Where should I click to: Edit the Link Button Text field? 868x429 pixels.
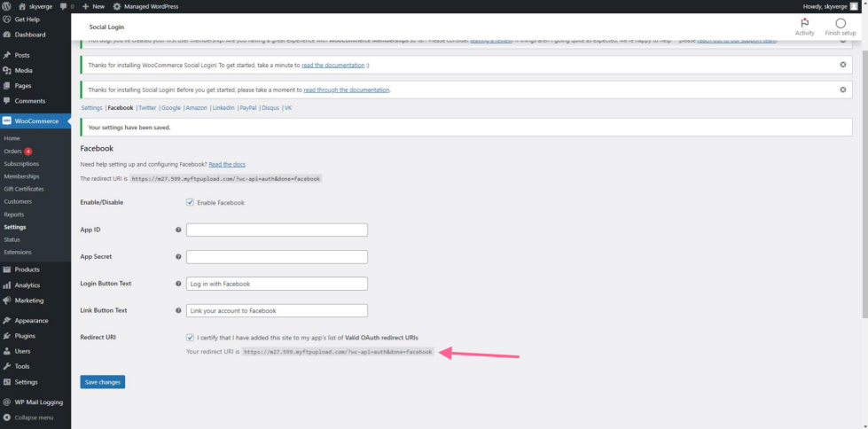tap(277, 310)
